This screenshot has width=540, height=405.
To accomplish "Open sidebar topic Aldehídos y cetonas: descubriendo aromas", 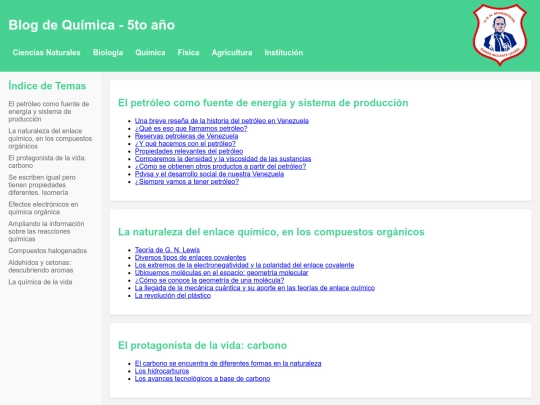I will click(x=41, y=266).
